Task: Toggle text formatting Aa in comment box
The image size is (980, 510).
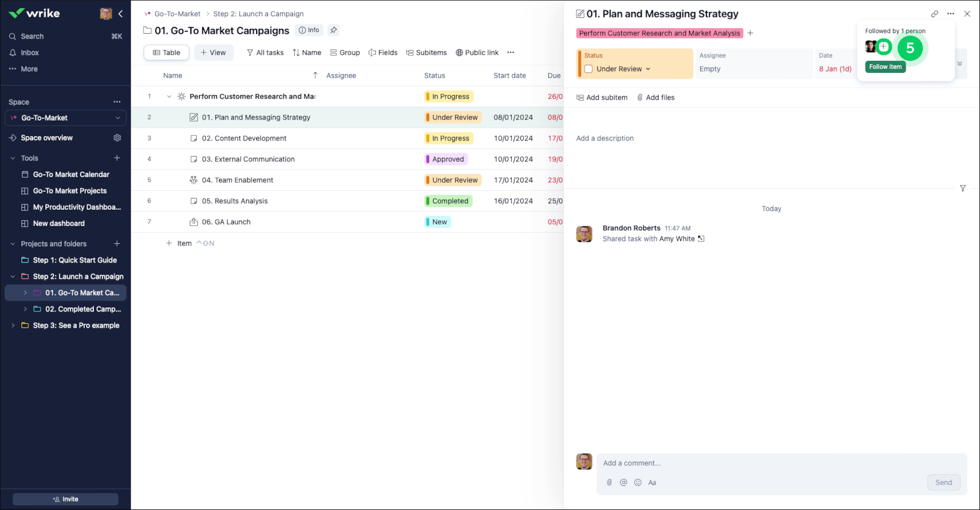Action: click(652, 483)
